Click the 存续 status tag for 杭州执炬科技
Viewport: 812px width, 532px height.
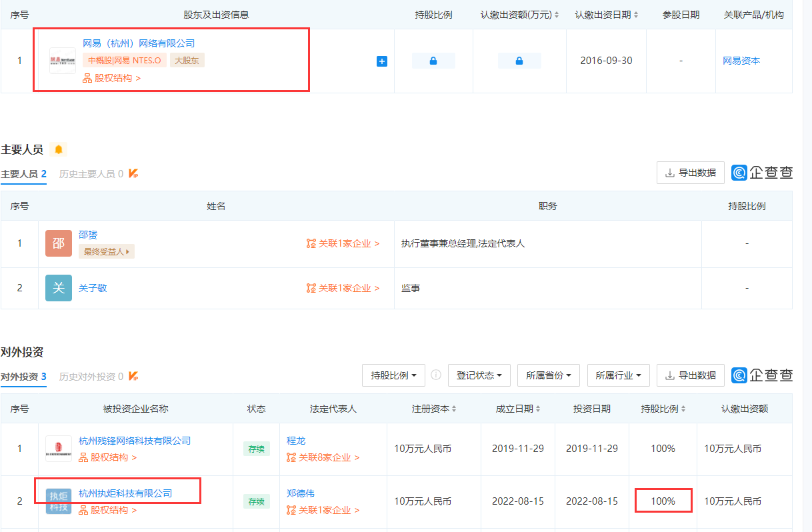pyautogui.click(x=257, y=501)
